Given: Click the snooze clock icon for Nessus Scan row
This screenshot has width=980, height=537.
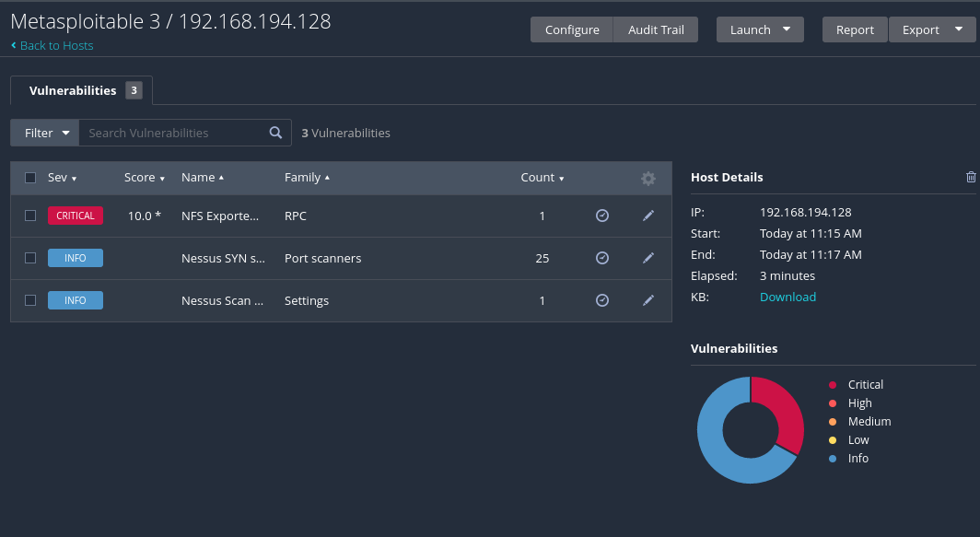Looking at the screenshot, I should [x=601, y=300].
